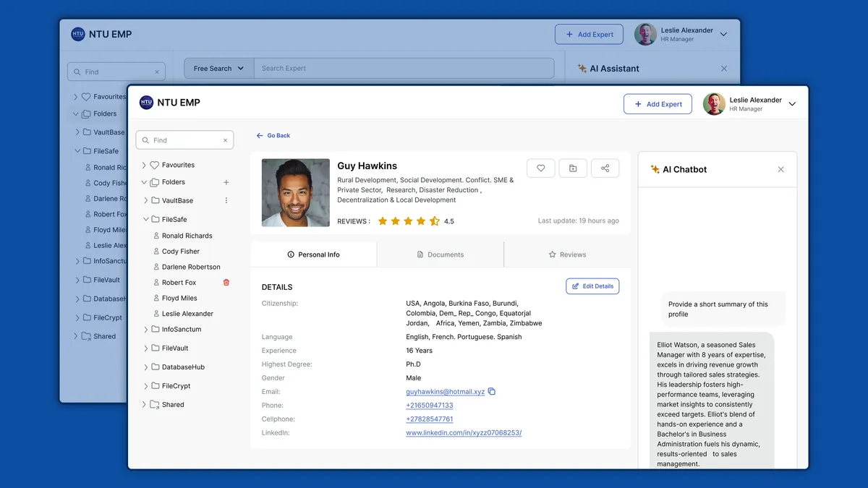Clear the Find field with the x icon
The image size is (868, 488).
225,140
